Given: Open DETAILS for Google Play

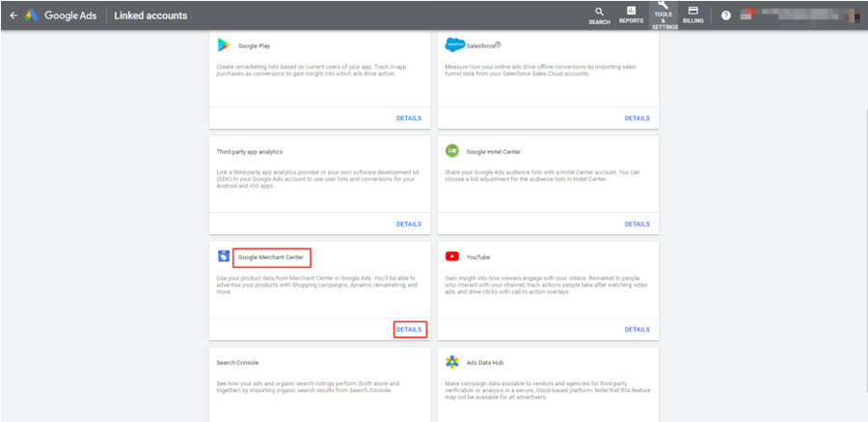Looking at the screenshot, I should coord(409,119).
